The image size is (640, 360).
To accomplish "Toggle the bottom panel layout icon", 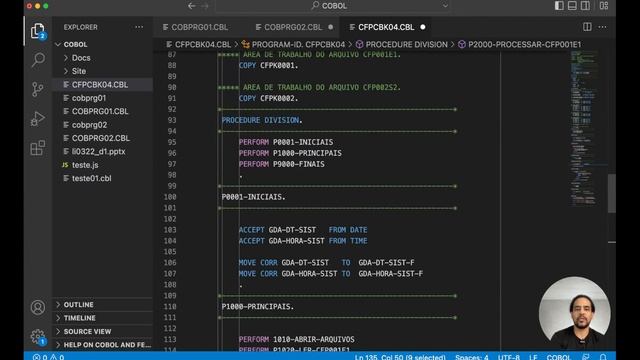I will pos(572,6).
